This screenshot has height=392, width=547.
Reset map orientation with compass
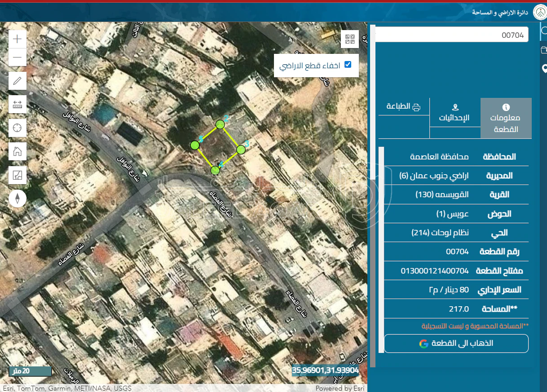[18, 198]
